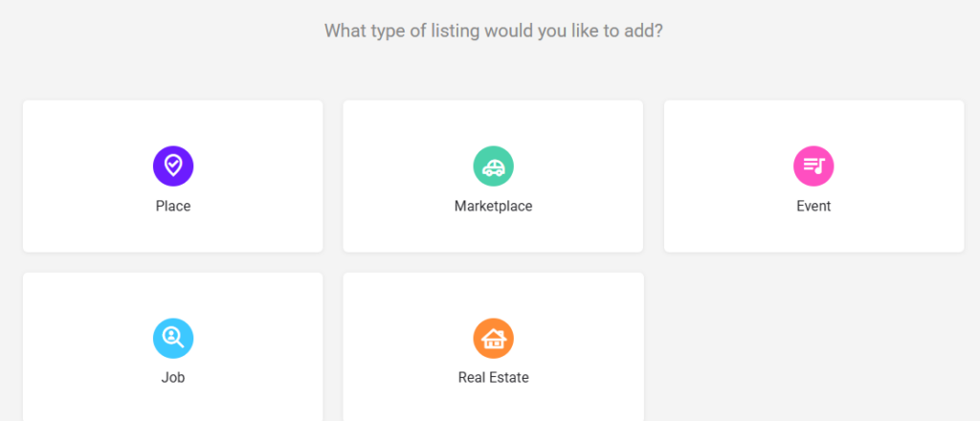The width and height of the screenshot is (980, 421).
Task: Click the orange Real Estate house icon
Action: [493, 338]
